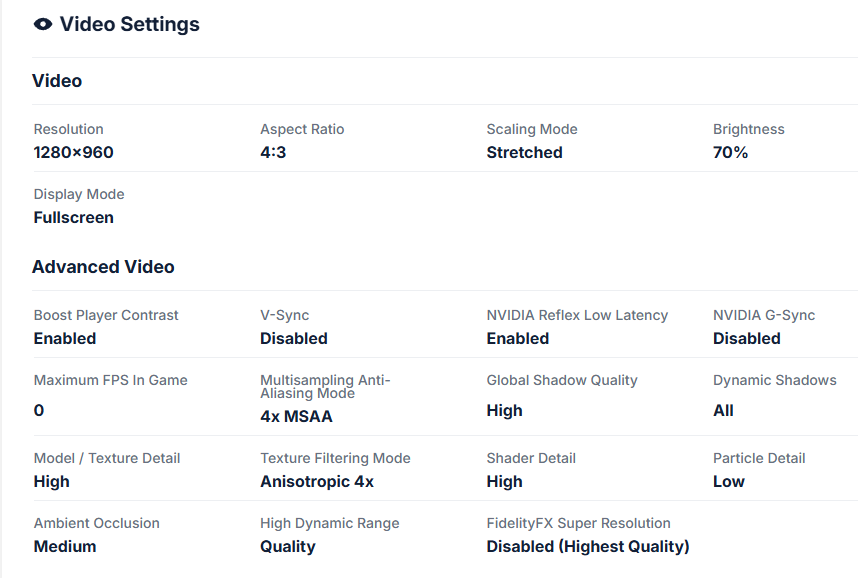
Task: Click the NVIDIA G-Sync Disabled value
Action: (x=746, y=339)
